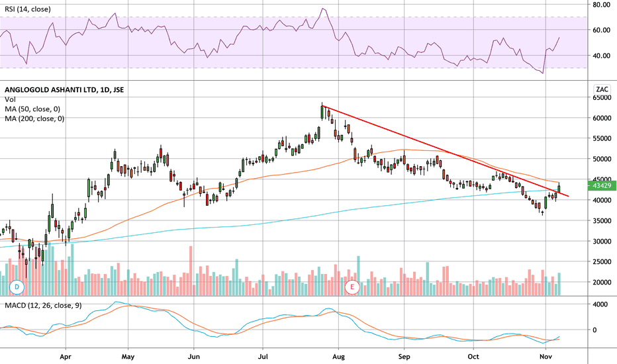Click the green 43429 price label
The height and width of the screenshot is (364, 617).
[x=601, y=186]
